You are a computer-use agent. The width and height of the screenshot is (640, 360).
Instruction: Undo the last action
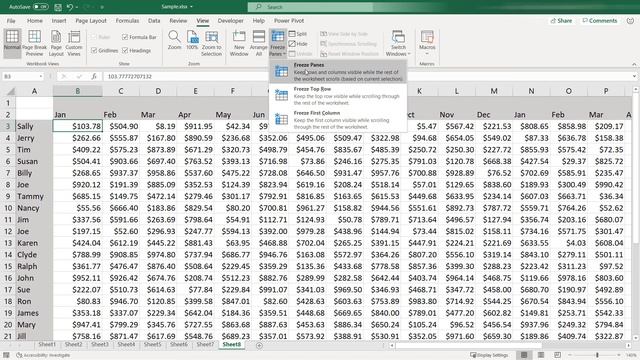coord(70,7)
